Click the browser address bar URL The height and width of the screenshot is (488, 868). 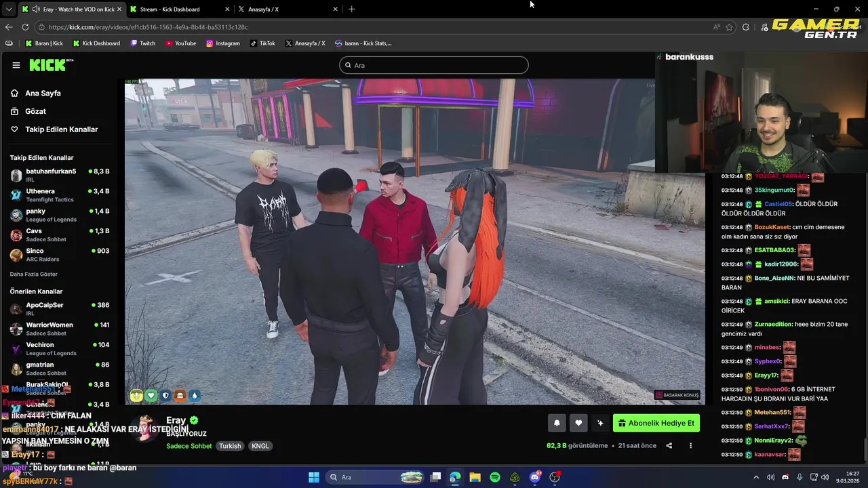coord(148,27)
